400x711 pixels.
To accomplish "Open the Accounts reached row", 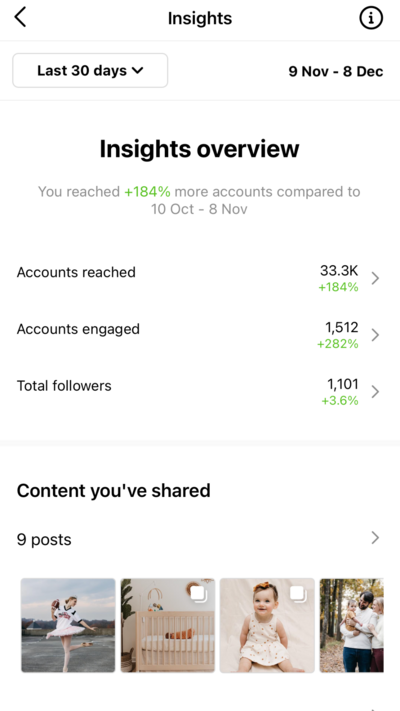I will [x=200, y=278].
